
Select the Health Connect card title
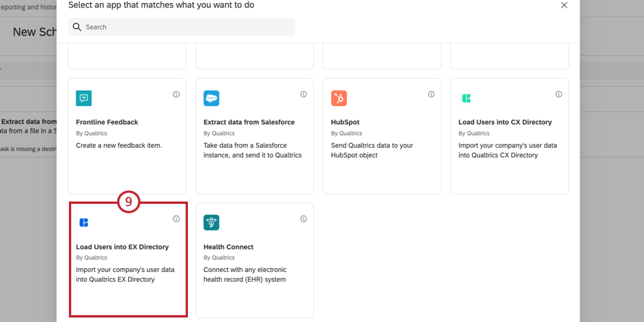coord(228,247)
